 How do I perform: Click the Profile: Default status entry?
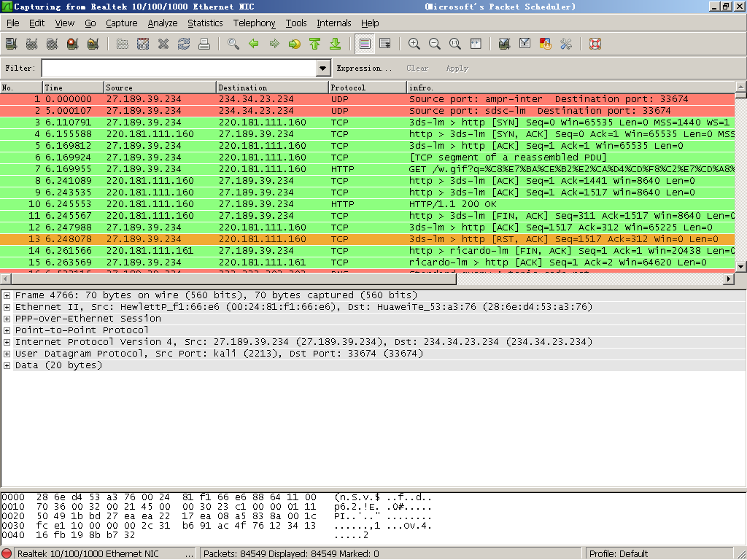pyautogui.click(x=619, y=554)
